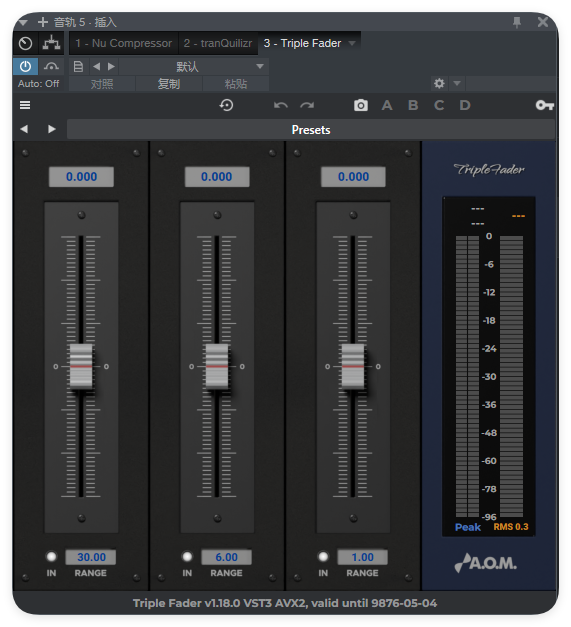Open the gear settings icon
571x627 pixels.
tap(439, 83)
